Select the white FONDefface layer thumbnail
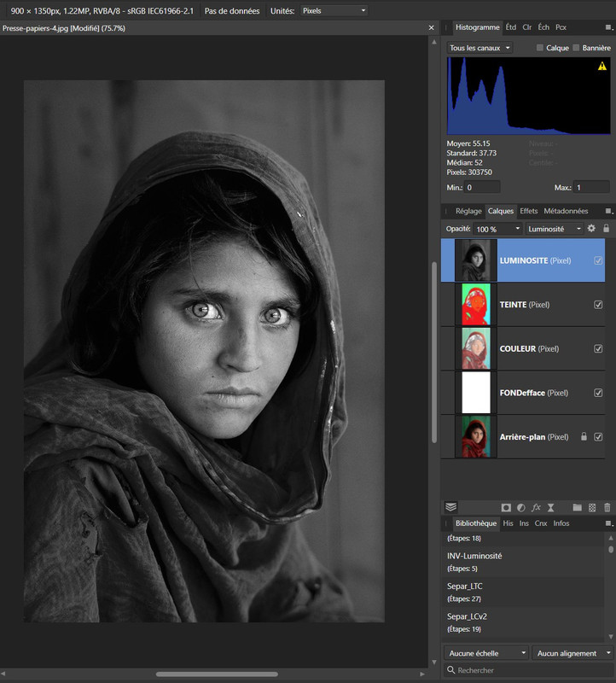The width and height of the screenshot is (616, 683). coord(476,392)
